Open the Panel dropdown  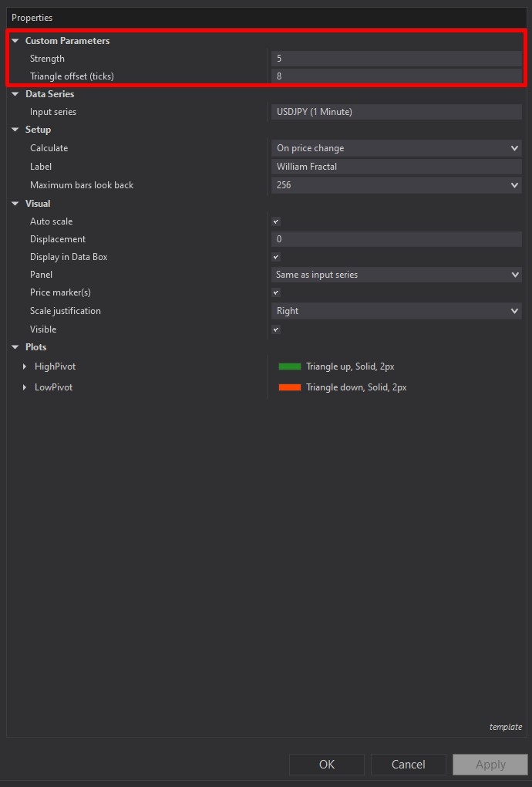point(396,275)
